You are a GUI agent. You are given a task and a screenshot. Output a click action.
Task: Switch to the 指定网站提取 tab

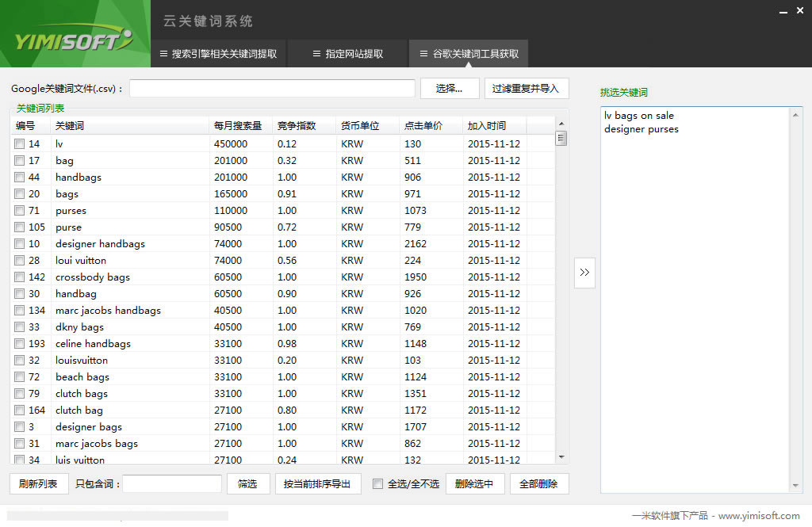click(348, 54)
